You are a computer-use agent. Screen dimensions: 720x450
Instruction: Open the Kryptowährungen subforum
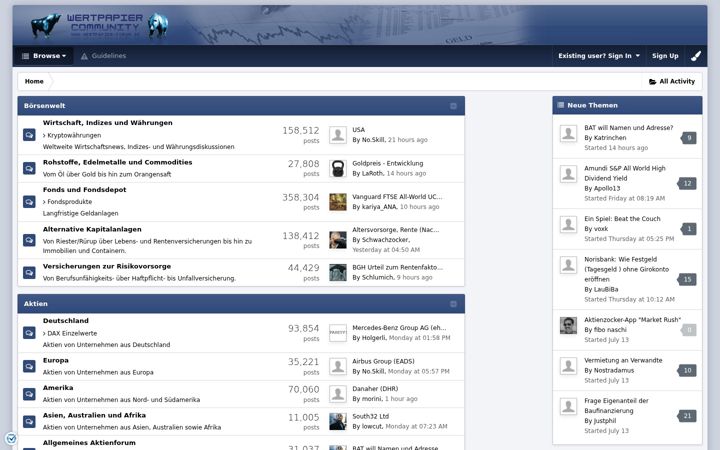pos(74,135)
